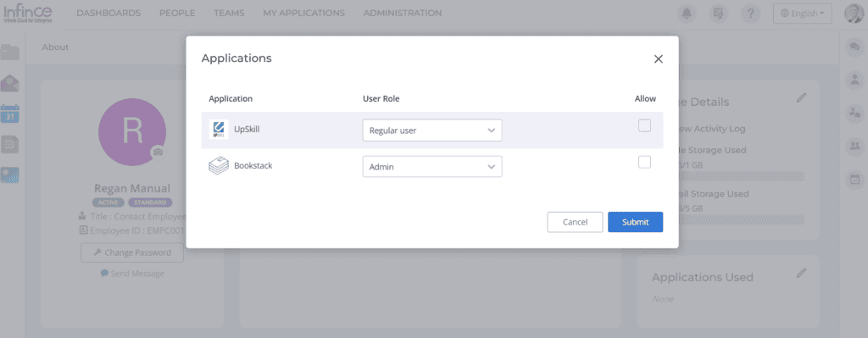
Task: Click the Allow column header
Action: [x=645, y=98]
